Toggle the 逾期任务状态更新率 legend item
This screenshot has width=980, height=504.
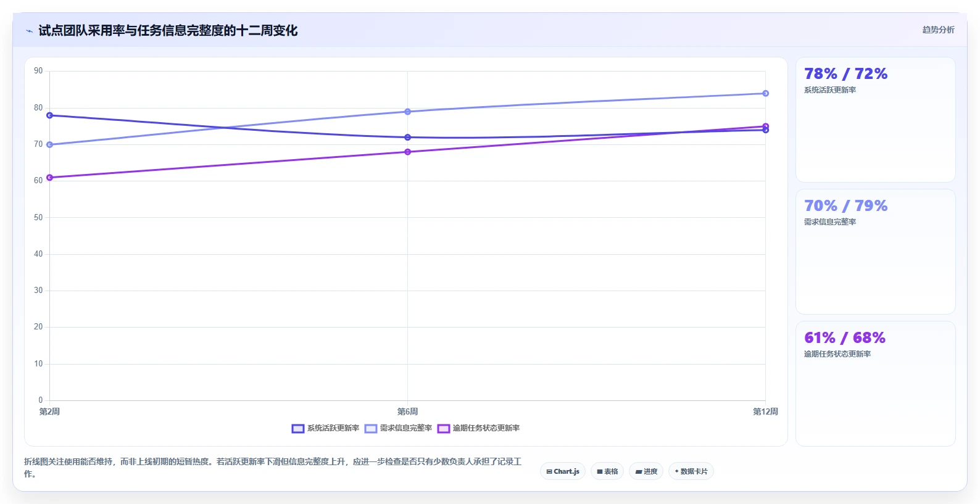(x=478, y=428)
